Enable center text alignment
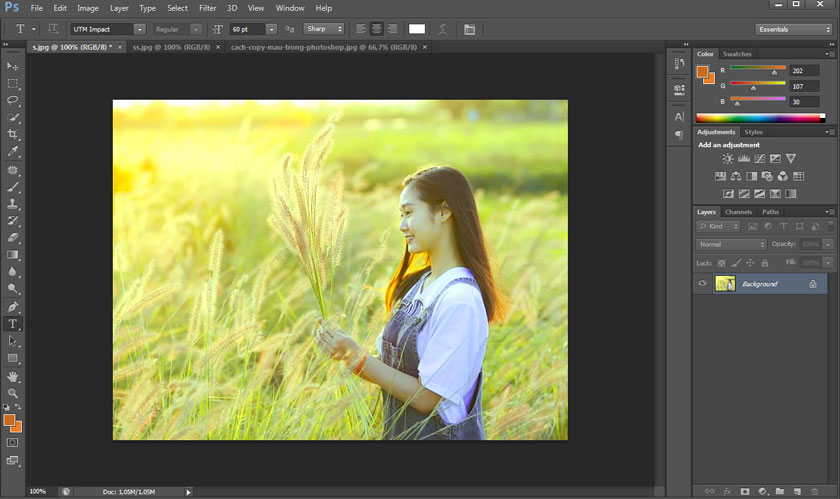840x499 pixels. tap(376, 29)
